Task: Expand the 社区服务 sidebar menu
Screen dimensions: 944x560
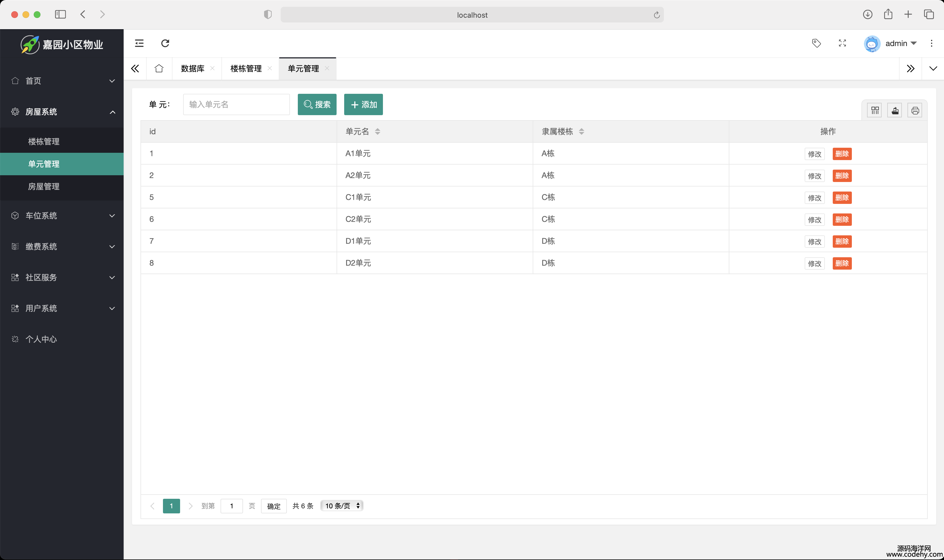Action: (x=62, y=278)
